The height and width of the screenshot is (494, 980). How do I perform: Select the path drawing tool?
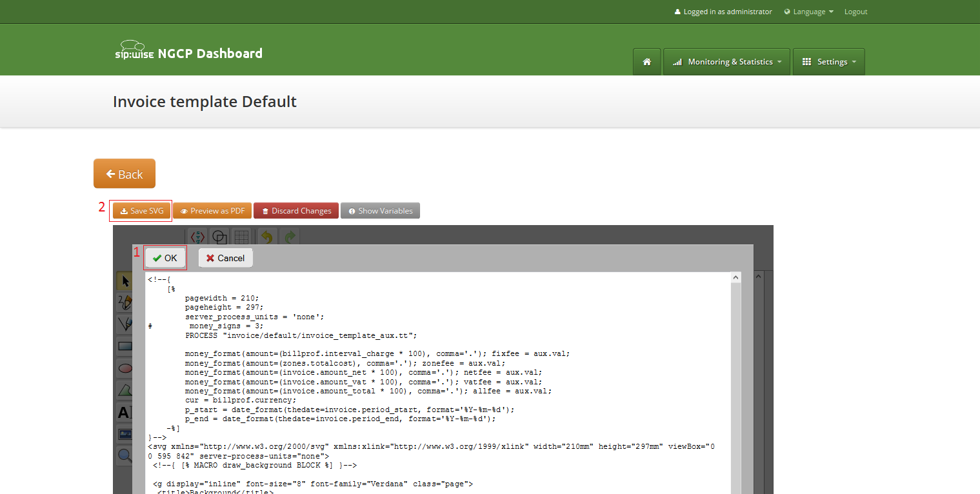(125, 324)
